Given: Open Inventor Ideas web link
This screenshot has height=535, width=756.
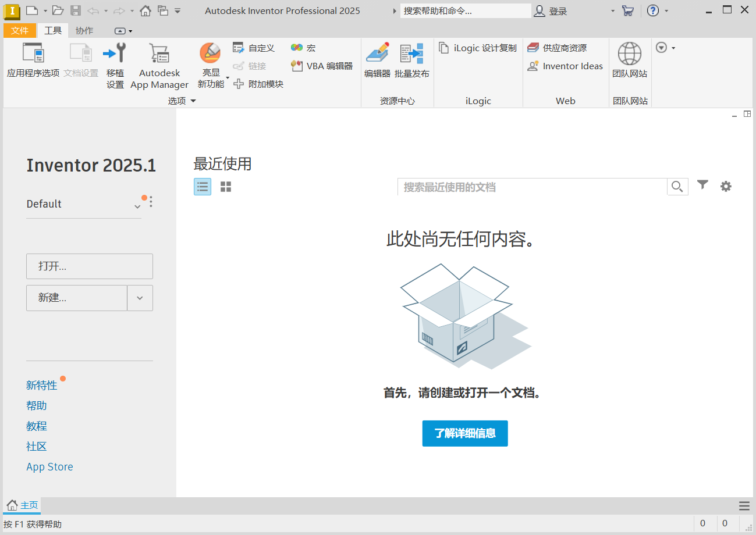Looking at the screenshot, I should click(x=565, y=66).
